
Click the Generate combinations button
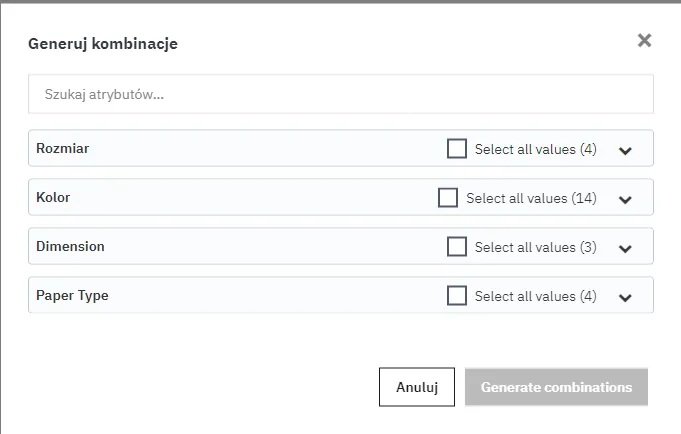pos(556,387)
